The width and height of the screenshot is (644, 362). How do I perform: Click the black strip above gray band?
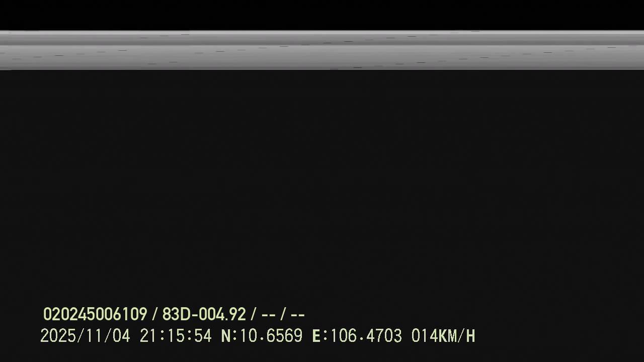pos(322,15)
